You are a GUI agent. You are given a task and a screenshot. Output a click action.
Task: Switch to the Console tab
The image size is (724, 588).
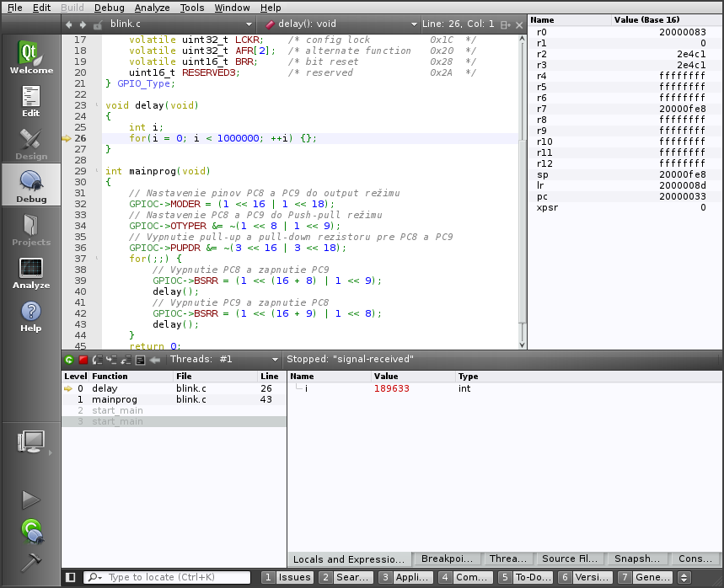695,559
